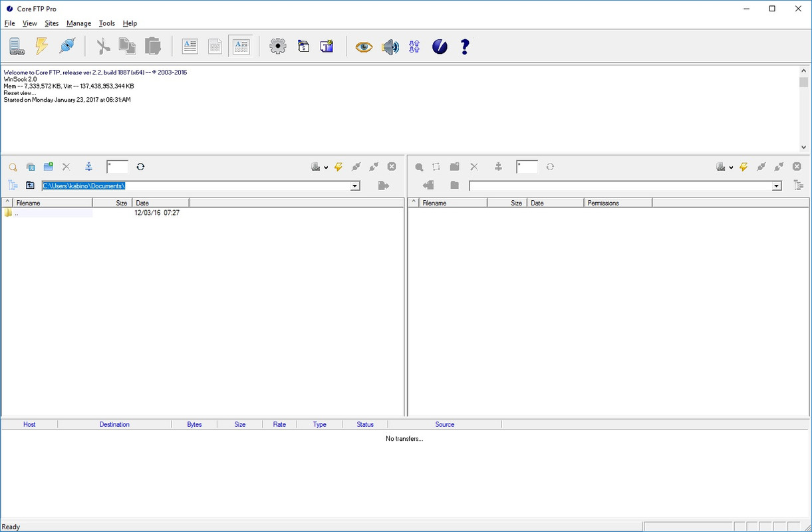This screenshot has height=532, width=812.
Task: Click the Paste clipboard icon in main toolbar
Action: (153, 46)
